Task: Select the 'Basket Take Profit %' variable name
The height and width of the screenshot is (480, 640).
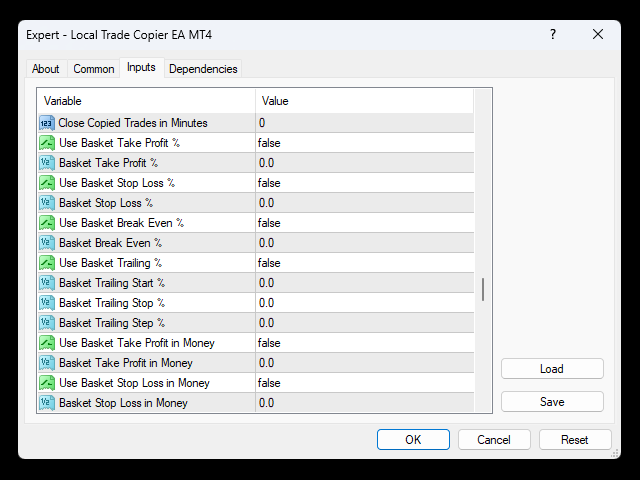Action: click(x=109, y=163)
